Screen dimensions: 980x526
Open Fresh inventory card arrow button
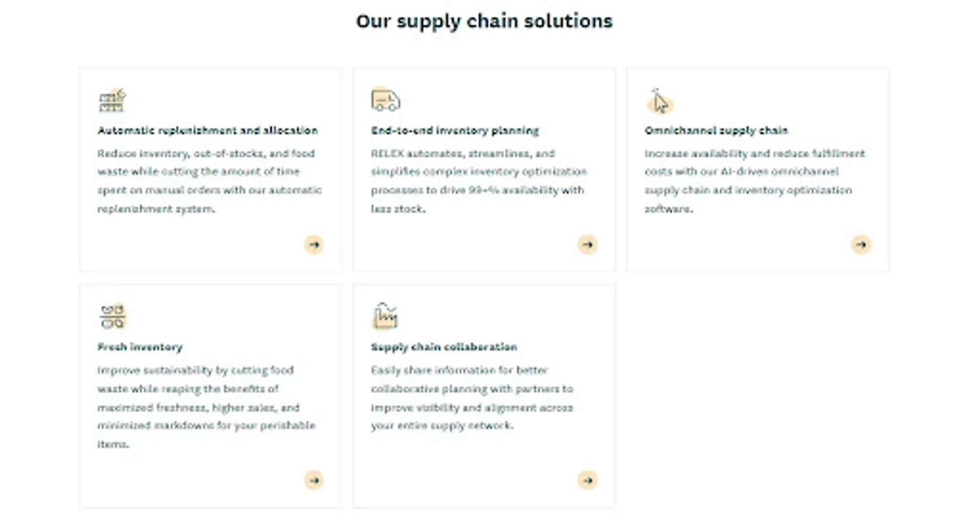(x=314, y=480)
